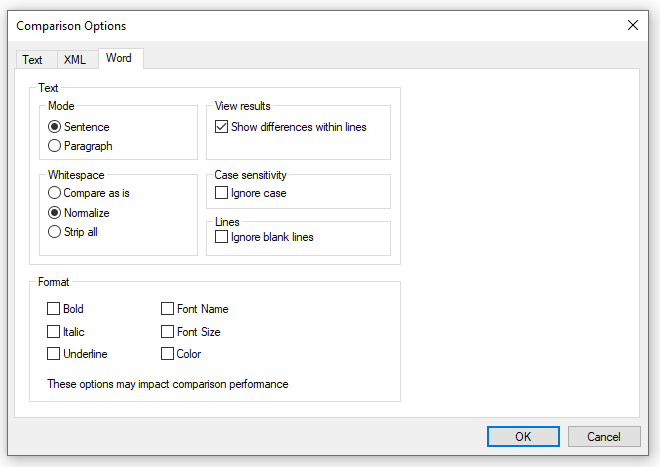Tick the Italic format checkbox
The width and height of the screenshot is (660, 467).
(x=54, y=331)
